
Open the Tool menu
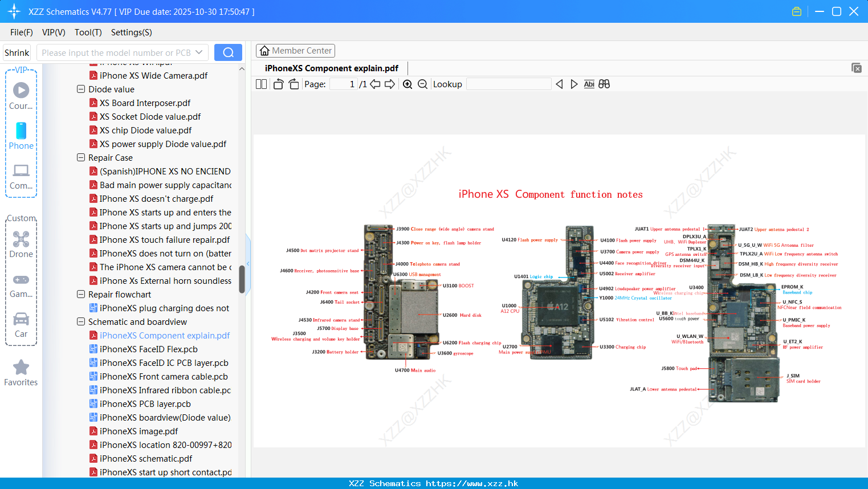[88, 32]
